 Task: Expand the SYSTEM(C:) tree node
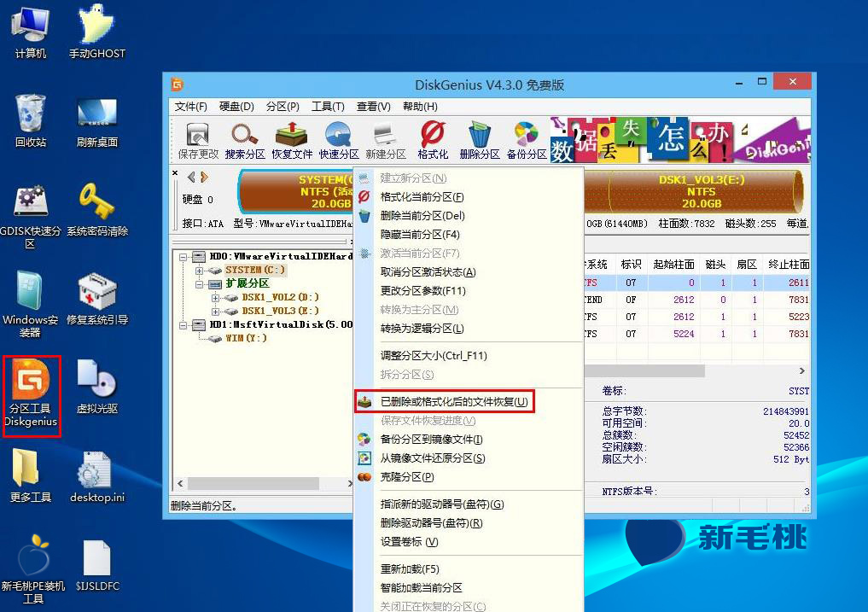tap(199, 271)
